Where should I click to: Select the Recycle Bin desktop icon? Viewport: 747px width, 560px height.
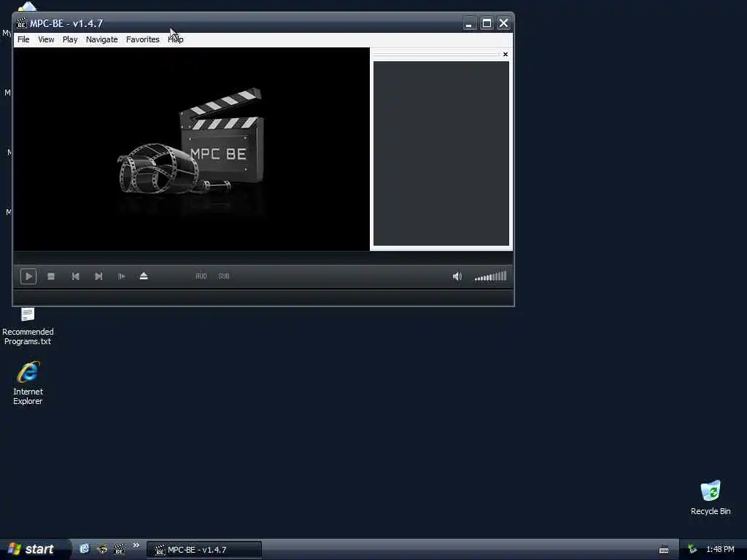click(711, 497)
